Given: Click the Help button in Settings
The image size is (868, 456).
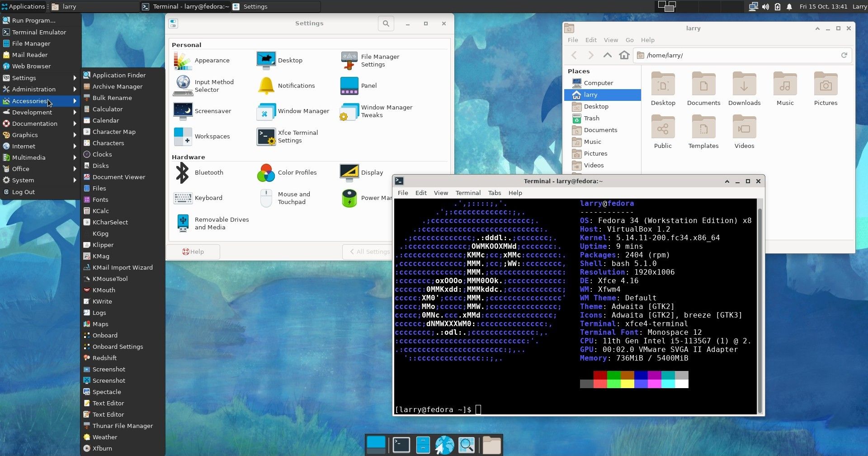Looking at the screenshot, I should click(193, 252).
